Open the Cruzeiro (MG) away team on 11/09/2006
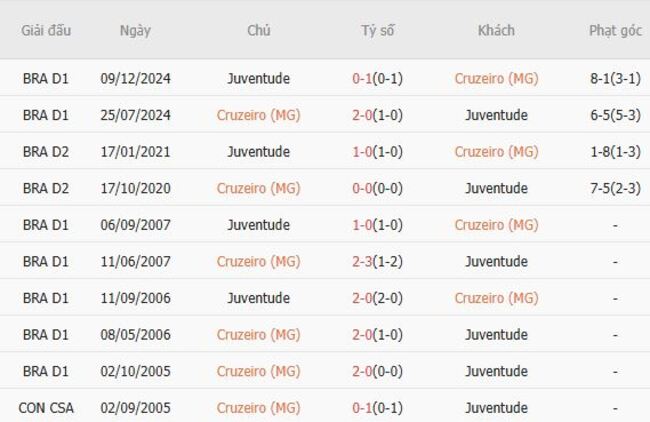650x422 pixels. point(496,298)
